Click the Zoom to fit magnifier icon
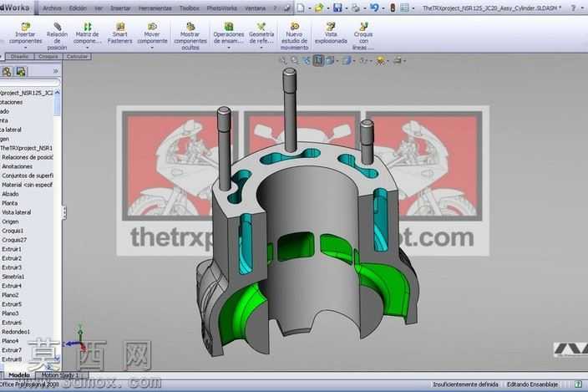This screenshot has width=588, height=392. 283,60
